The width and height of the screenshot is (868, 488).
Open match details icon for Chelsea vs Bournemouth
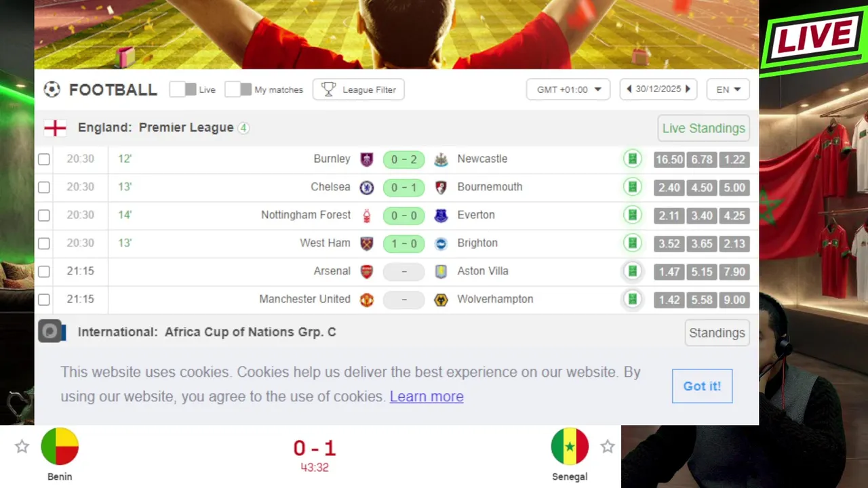(x=632, y=187)
